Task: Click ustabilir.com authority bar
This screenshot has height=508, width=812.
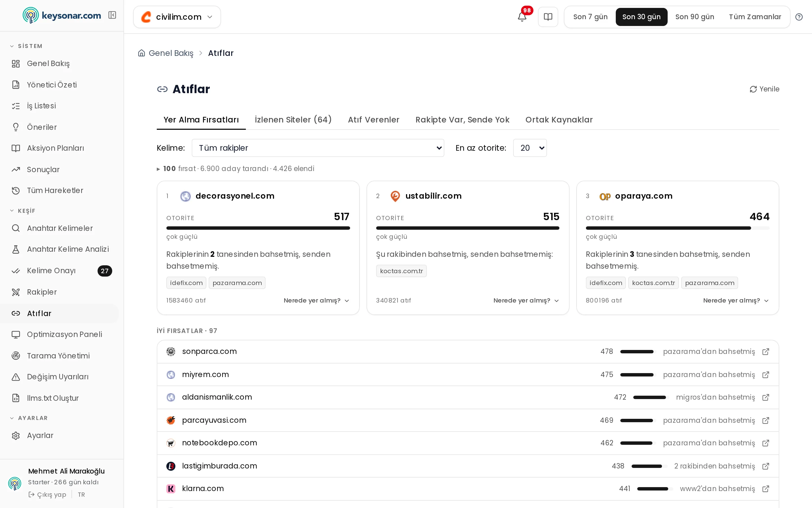Action: click(468, 228)
